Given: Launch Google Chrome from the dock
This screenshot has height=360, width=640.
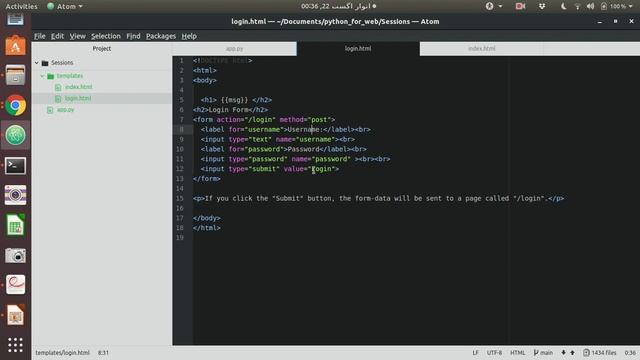Looking at the screenshot, I should (15, 106).
